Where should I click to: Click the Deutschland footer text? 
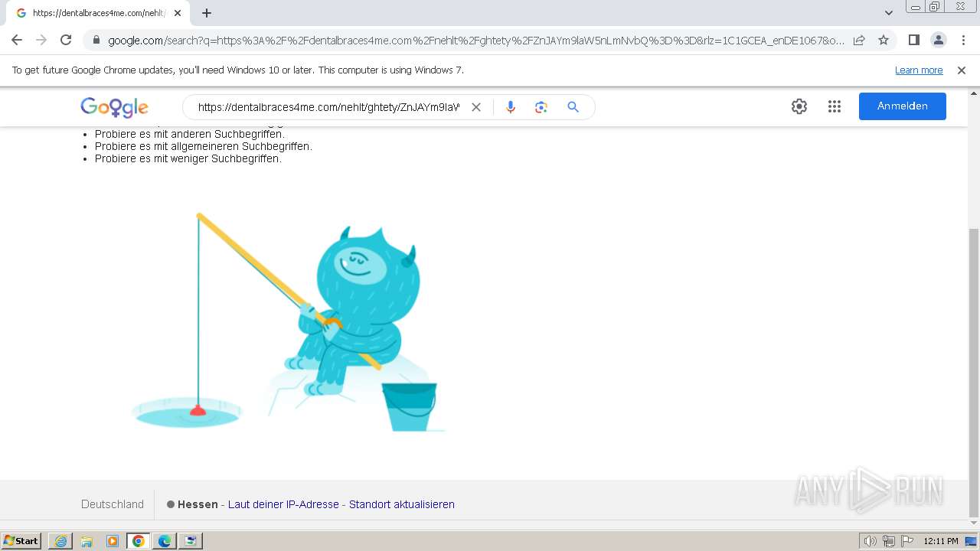click(x=113, y=504)
